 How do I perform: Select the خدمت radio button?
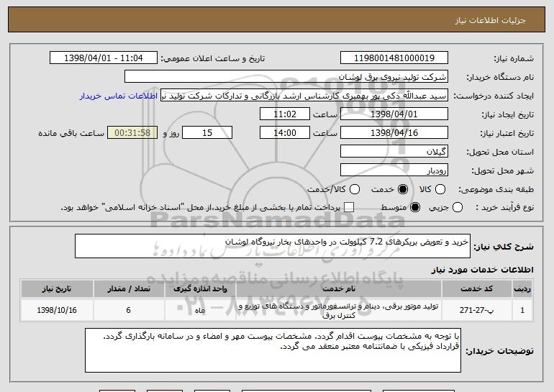point(402,189)
